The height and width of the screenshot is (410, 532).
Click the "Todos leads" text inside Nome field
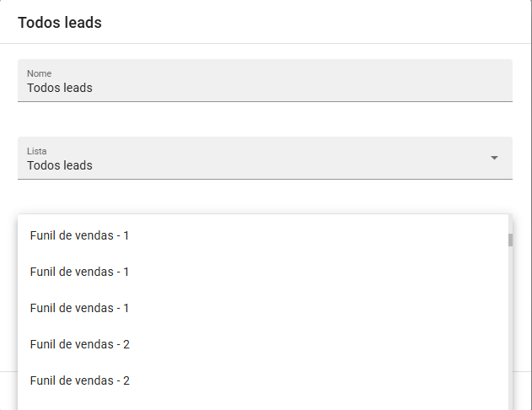60,88
